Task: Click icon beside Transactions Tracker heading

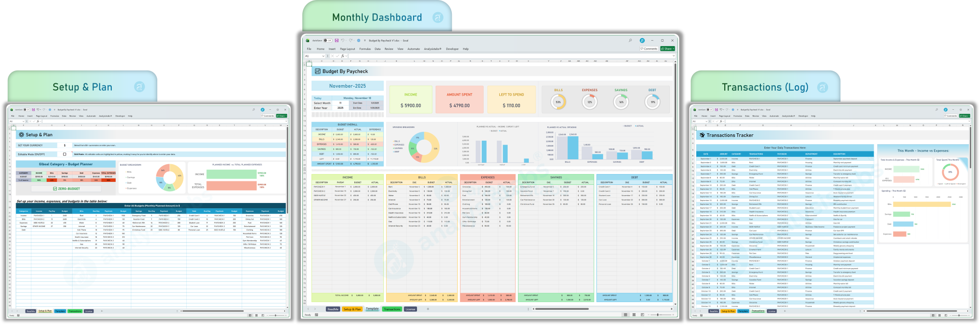Action: click(x=702, y=135)
